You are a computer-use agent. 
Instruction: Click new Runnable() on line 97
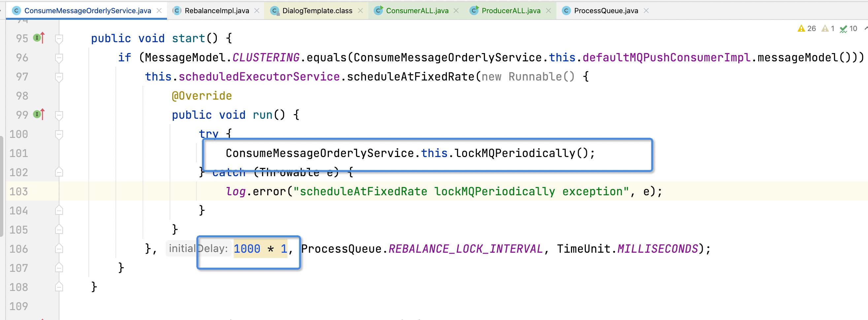(528, 77)
